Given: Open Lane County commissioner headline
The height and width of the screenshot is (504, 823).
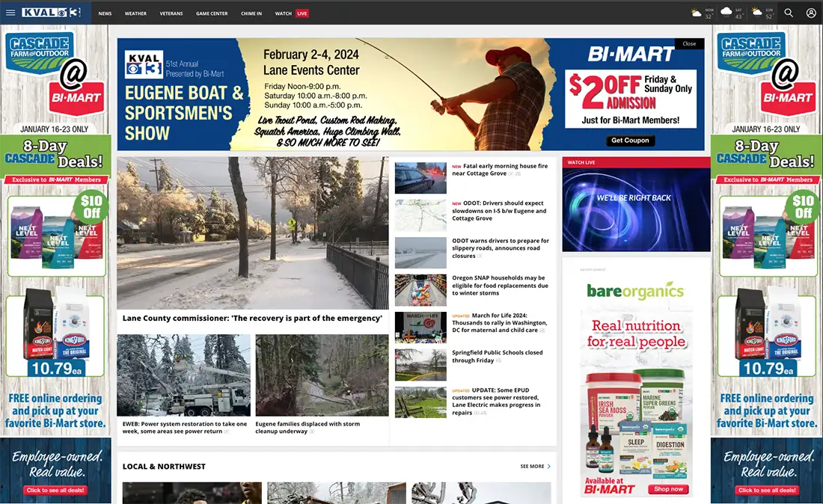Looking at the screenshot, I should tap(252, 319).
